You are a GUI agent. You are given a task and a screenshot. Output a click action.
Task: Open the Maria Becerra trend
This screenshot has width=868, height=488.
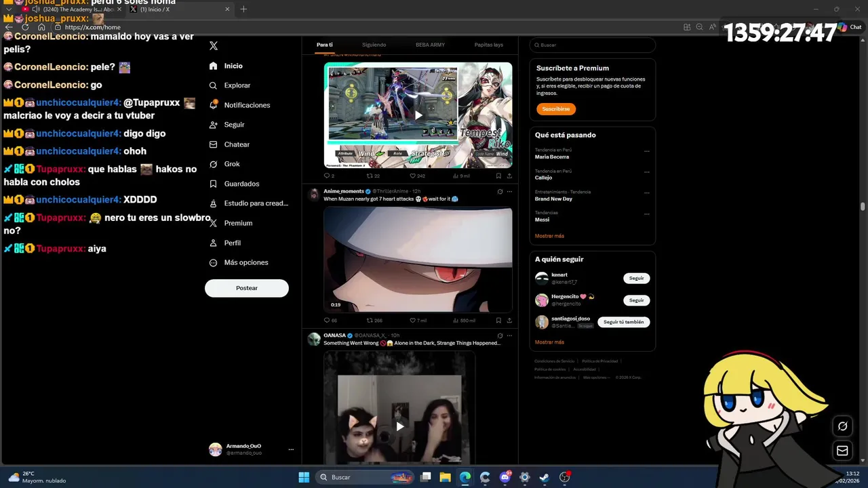click(552, 157)
